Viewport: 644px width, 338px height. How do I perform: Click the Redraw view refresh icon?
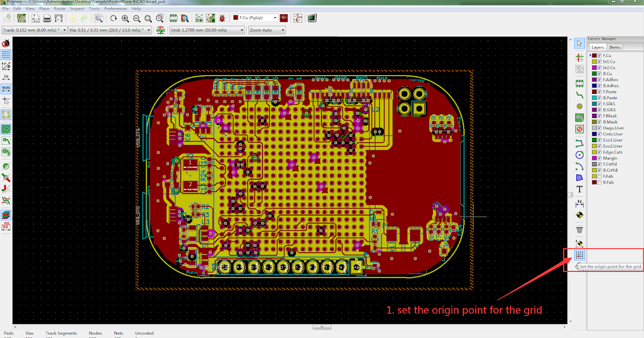113,18
